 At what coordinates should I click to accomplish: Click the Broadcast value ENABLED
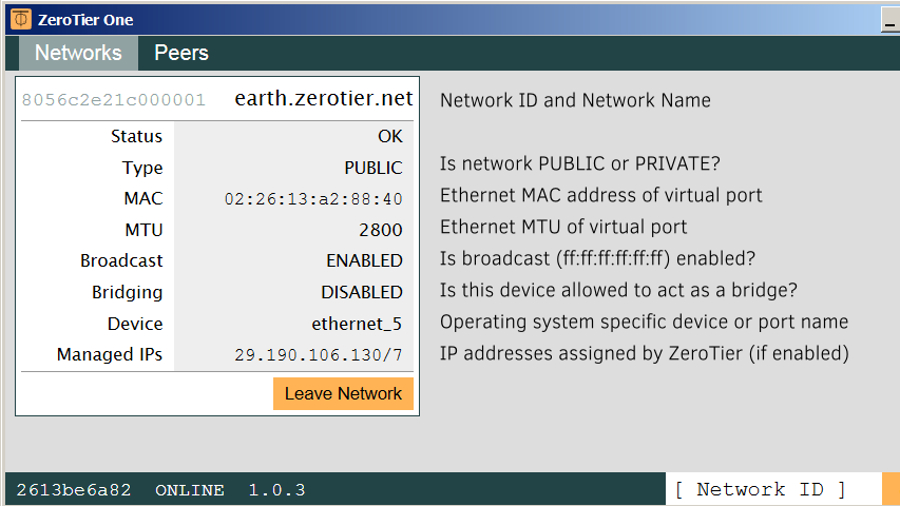[364, 261]
